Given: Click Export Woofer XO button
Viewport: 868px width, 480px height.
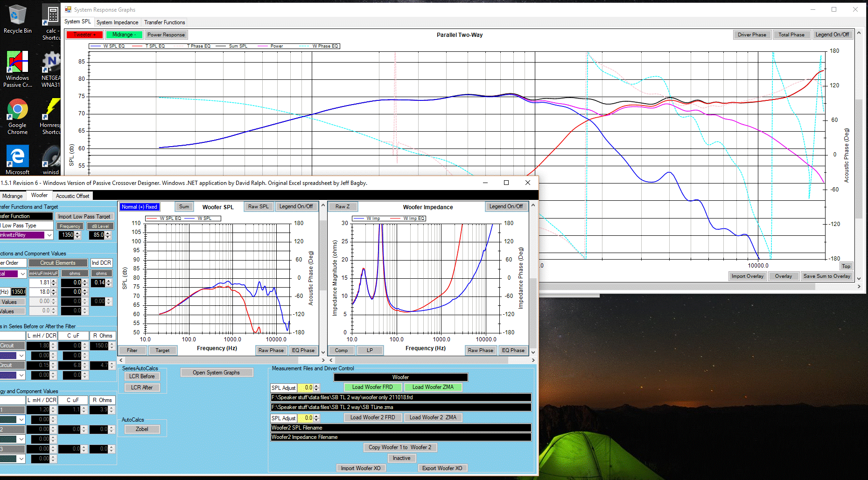Looking at the screenshot, I should click(x=442, y=468).
